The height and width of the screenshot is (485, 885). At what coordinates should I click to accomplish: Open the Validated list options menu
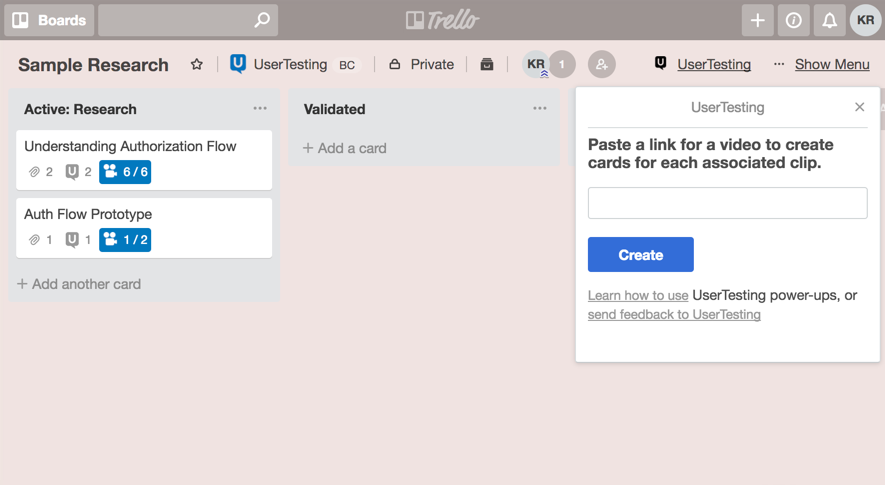540,108
